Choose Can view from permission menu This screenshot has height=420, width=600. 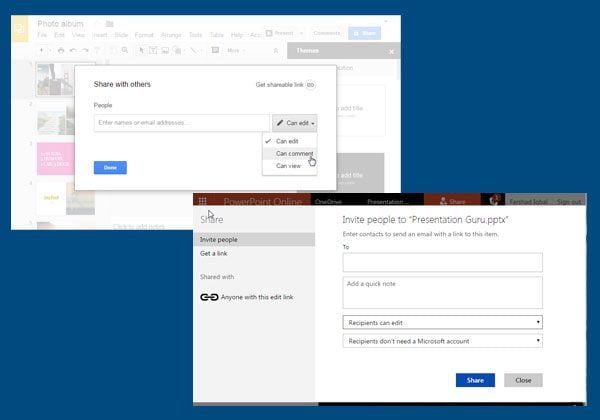[x=290, y=166]
